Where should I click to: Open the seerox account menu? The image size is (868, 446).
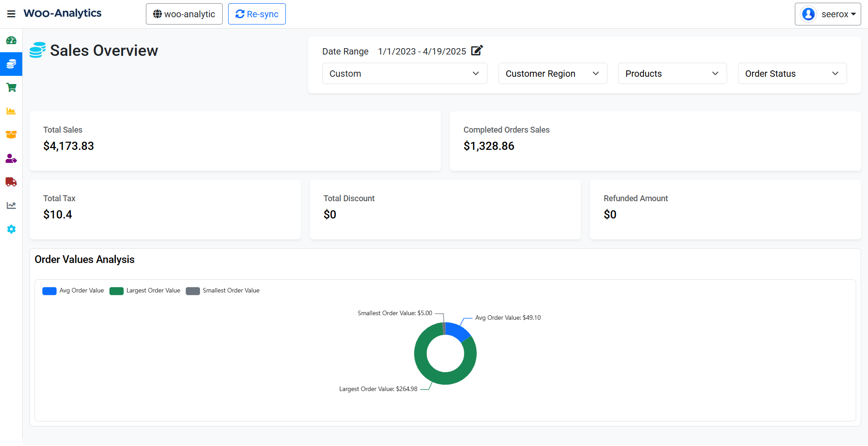[827, 14]
